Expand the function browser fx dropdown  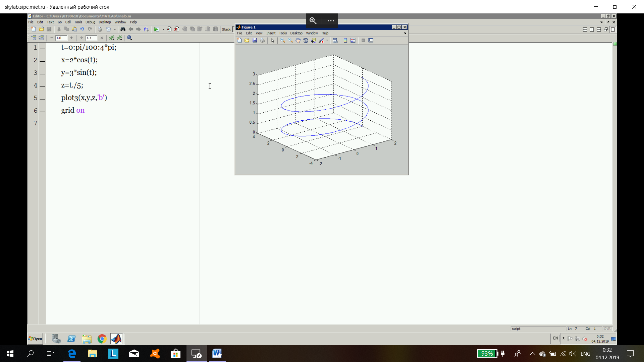coord(146,29)
